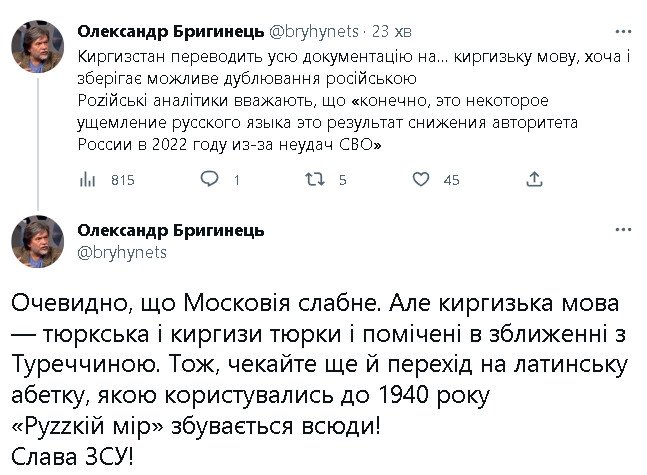The width and height of the screenshot is (647, 475).
Task: Retweet using the arrows icon
Action: point(315,180)
